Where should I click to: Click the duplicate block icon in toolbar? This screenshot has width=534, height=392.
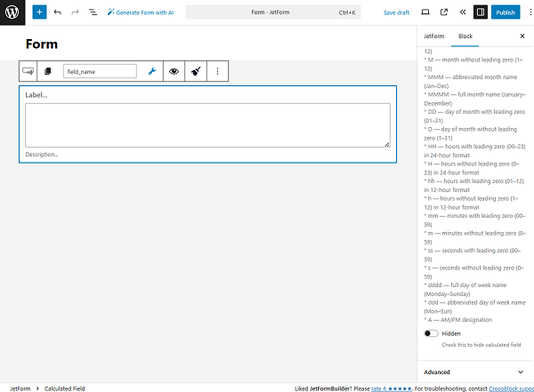(48, 71)
